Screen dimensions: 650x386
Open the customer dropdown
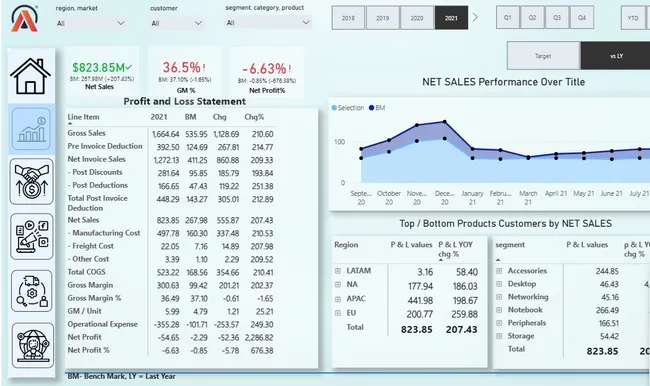177,23
